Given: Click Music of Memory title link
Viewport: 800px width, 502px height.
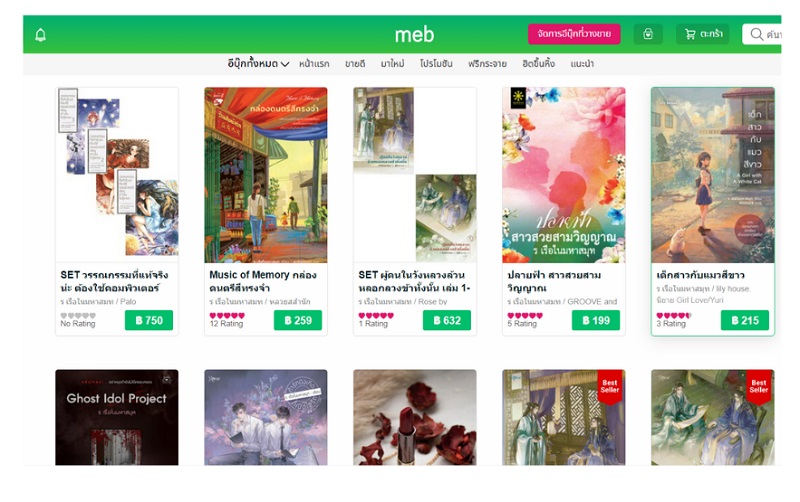Looking at the screenshot, I should (x=263, y=281).
